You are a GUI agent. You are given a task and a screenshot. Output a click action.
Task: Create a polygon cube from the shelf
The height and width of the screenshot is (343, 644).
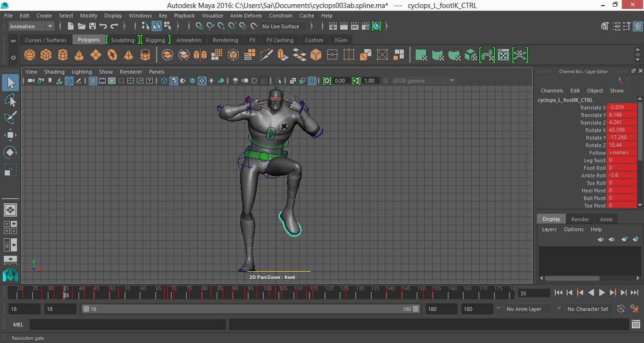[x=46, y=55]
